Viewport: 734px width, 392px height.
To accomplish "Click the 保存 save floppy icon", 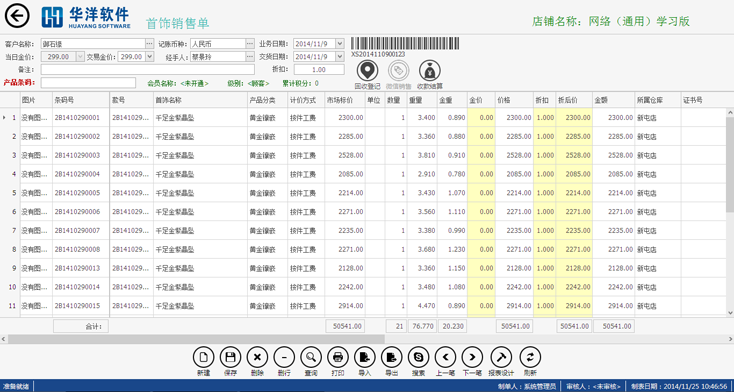I will click(x=230, y=357).
